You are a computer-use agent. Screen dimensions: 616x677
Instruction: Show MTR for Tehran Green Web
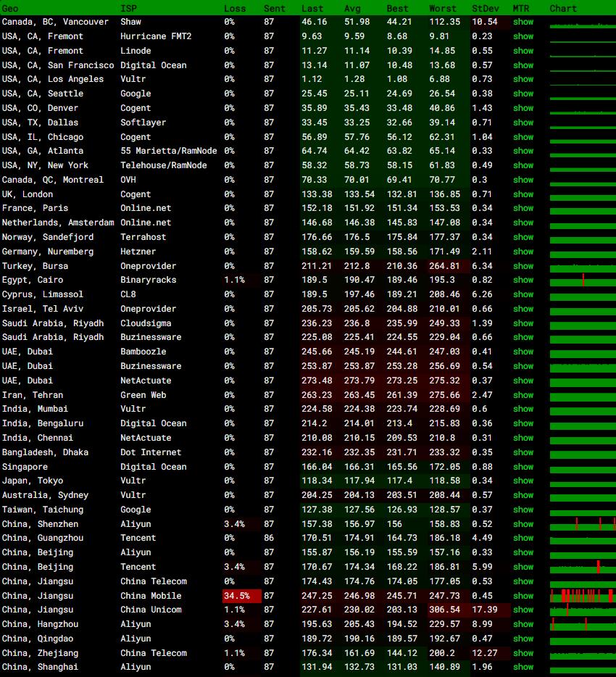pos(523,394)
